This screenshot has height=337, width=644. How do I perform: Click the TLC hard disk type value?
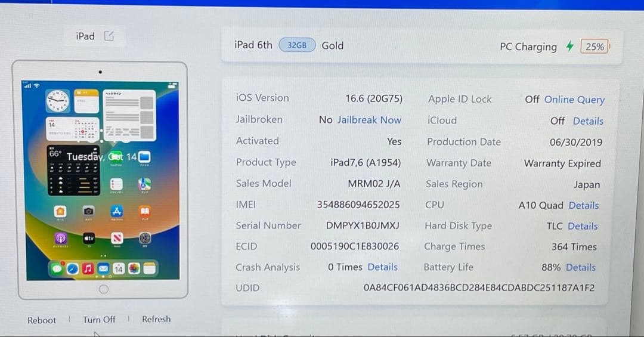tap(555, 226)
